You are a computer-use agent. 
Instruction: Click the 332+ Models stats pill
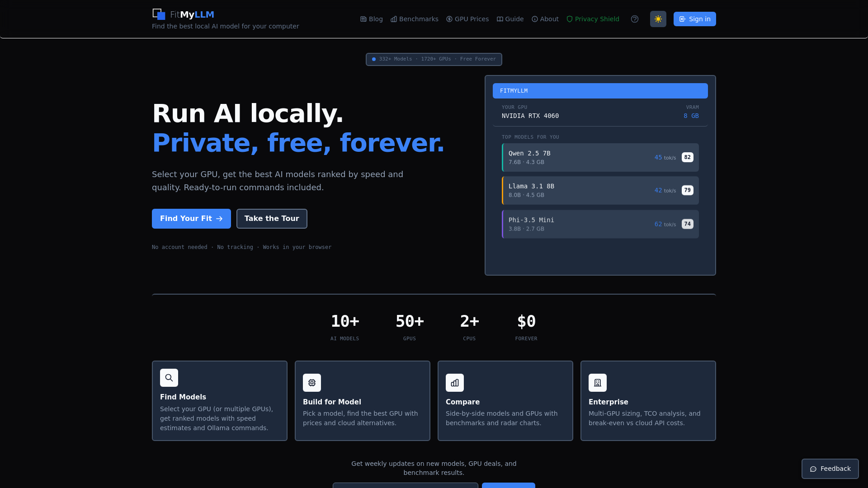434,59
